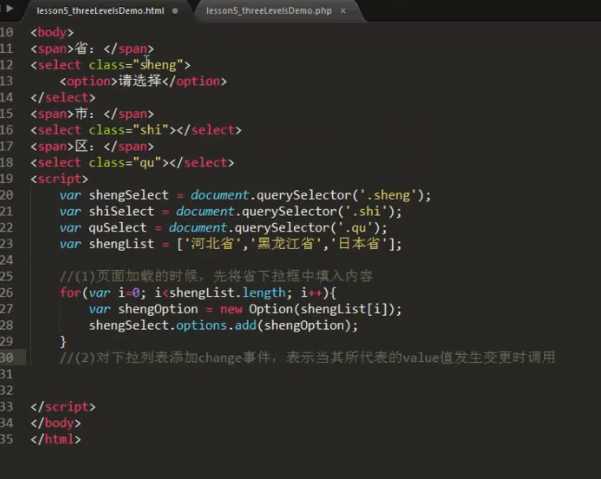Close the lesson5_threeLevelsDemo.php tab
The height and width of the screenshot is (479, 601).
coord(343,11)
